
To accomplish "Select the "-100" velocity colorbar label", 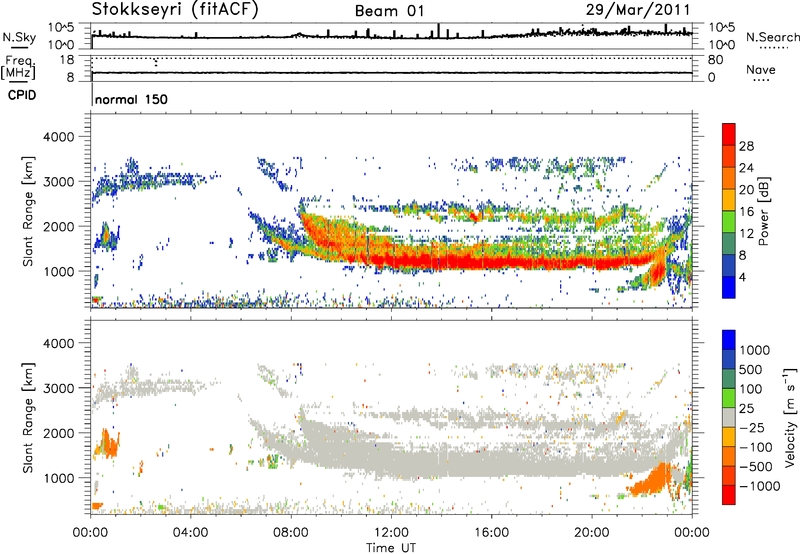I will click(755, 447).
